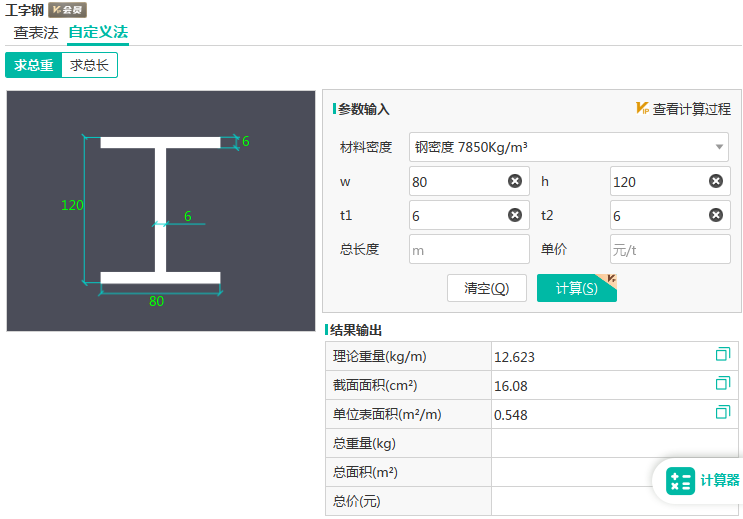Click the 80 width dimension in diagram
743x519 pixels.
156,301
